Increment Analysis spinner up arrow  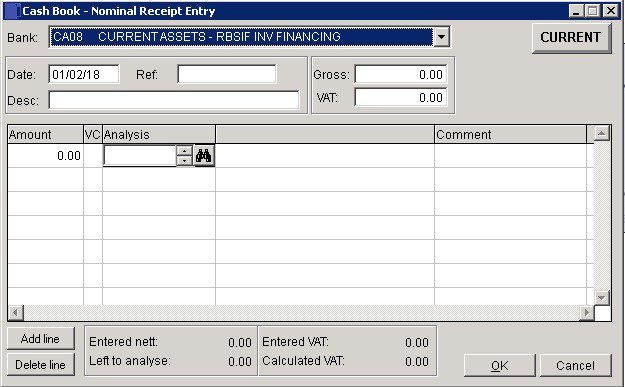(x=184, y=151)
